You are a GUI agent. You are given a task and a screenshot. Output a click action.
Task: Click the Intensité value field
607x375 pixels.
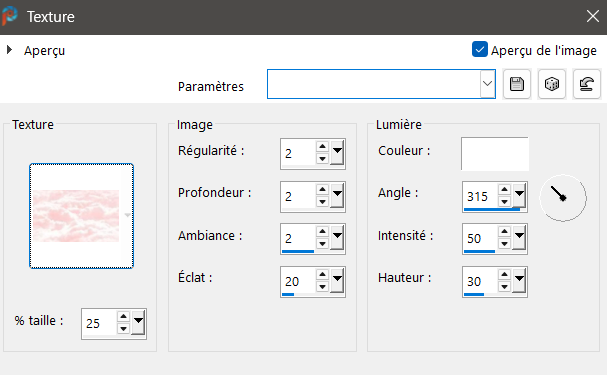click(480, 238)
